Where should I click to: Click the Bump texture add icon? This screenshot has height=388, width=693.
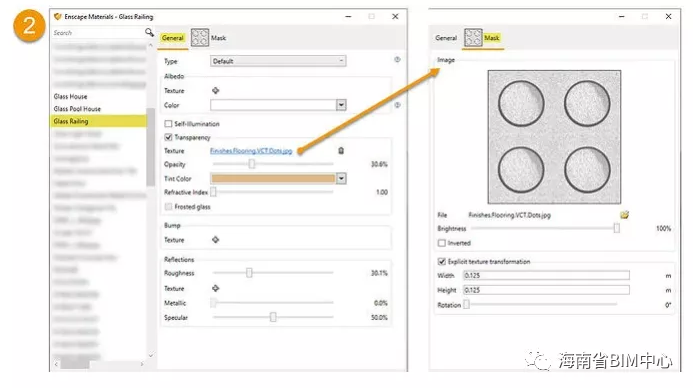(x=215, y=240)
